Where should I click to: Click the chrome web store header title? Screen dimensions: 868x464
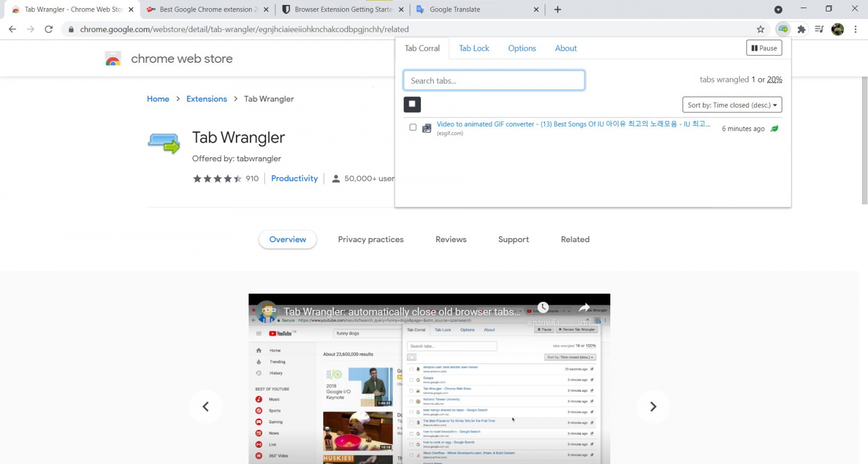[182, 59]
